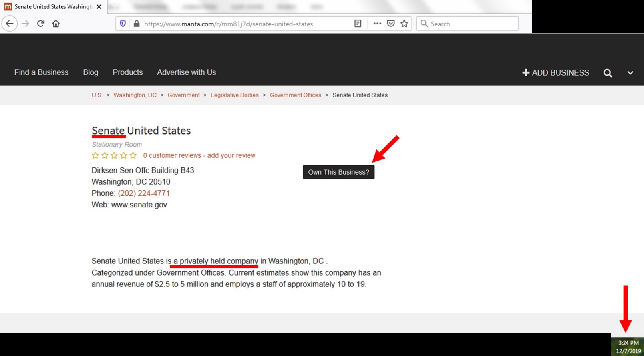Call the phone number (202) 224-4771
The height and width of the screenshot is (356, 644).
point(144,193)
